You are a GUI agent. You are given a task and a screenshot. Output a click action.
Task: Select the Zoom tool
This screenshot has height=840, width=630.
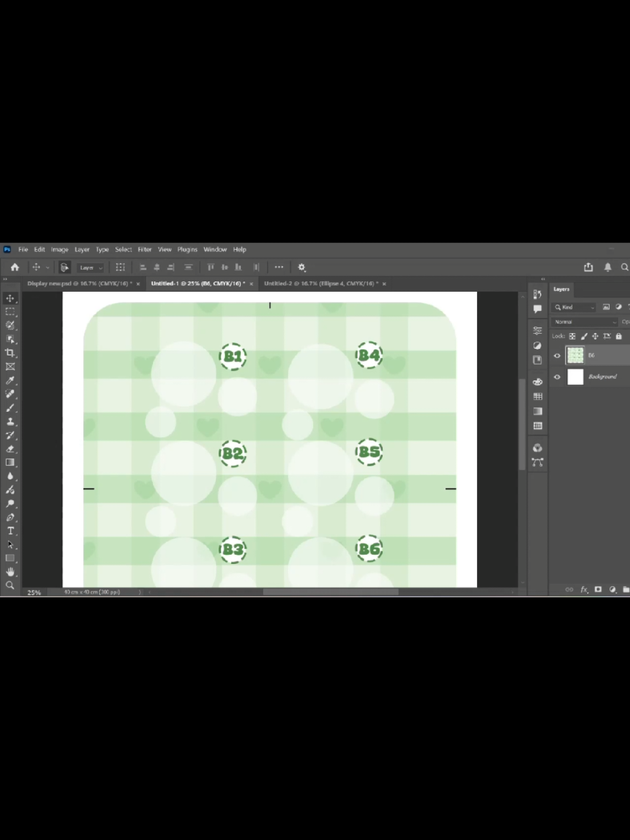point(10,585)
